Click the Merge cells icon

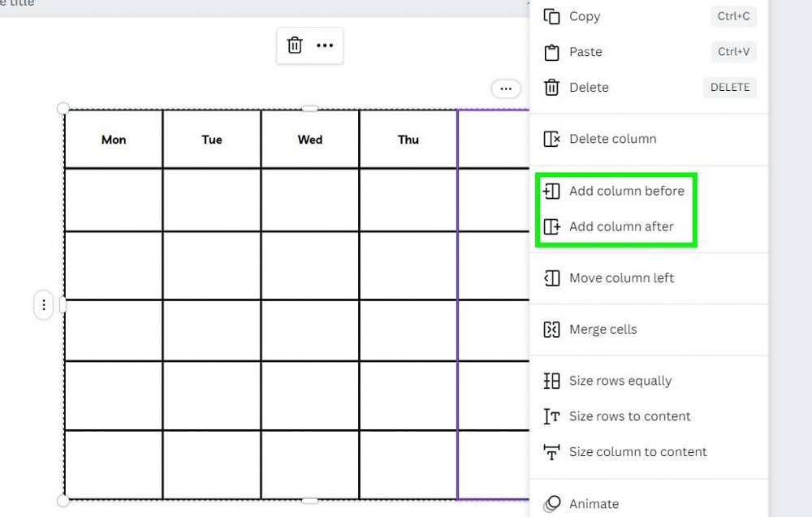552,330
